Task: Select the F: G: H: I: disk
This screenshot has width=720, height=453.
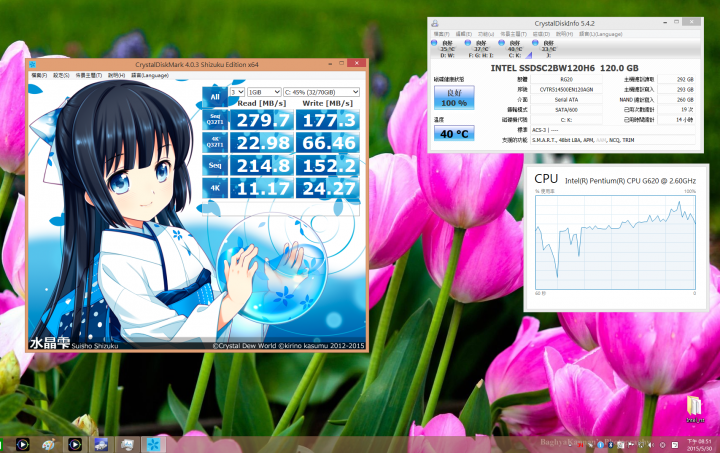Action: pyautogui.click(x=480, y=49)
